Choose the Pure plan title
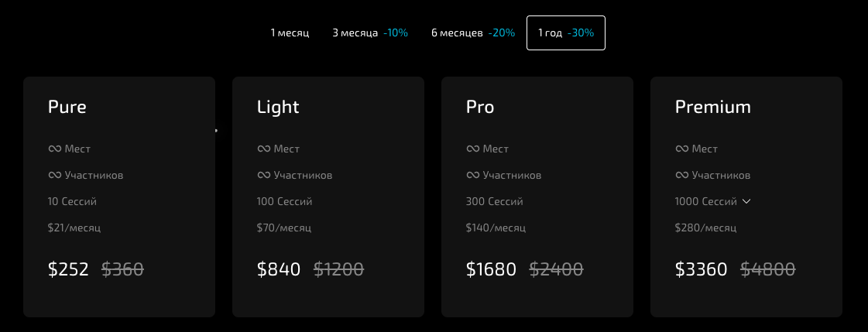This screenshot has height=332, width=868. (x=67, y=107)
